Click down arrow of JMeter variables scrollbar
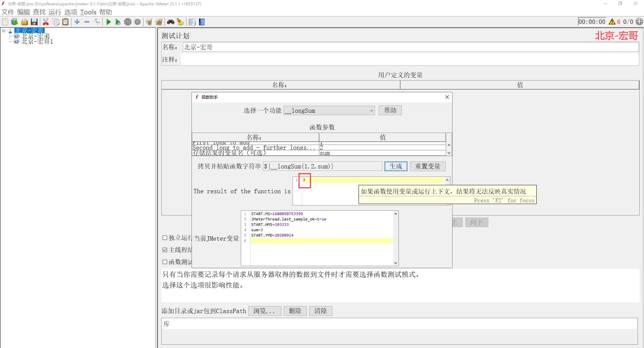644x348 pixels. (x=396, y=263)
